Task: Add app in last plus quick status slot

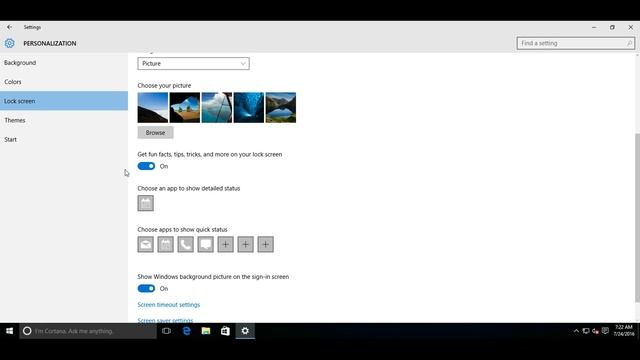Action: point(266,244)
